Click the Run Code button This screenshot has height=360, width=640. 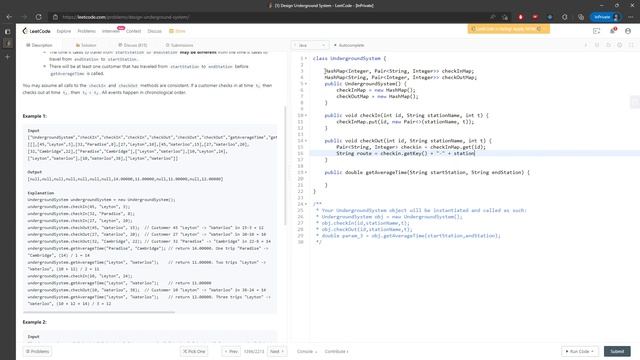tap(580, 351)
